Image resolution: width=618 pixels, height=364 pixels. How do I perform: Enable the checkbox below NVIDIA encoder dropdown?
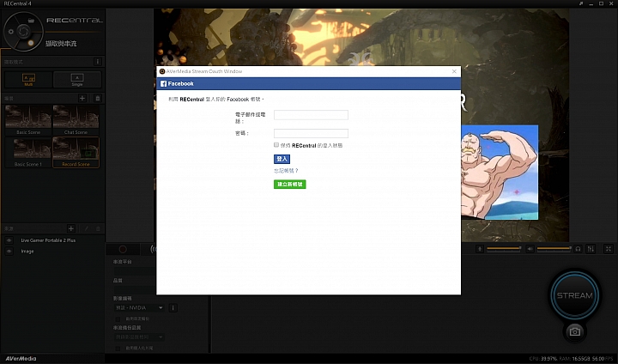coord(118,318)
